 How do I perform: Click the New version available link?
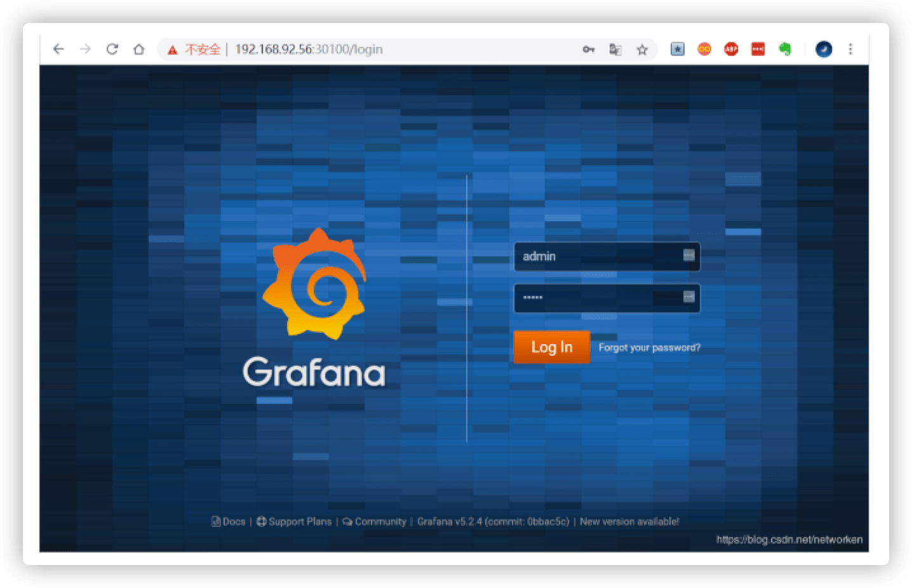click(629, 521)
